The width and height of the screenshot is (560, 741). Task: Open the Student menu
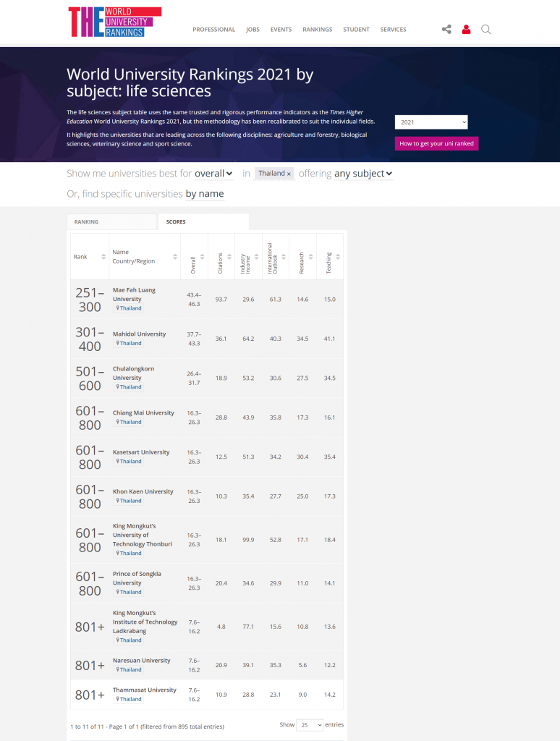pos(356,29)
